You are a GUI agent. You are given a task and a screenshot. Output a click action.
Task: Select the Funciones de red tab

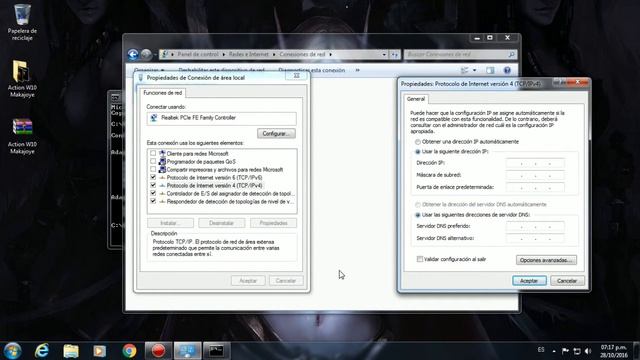coord(162,93)
